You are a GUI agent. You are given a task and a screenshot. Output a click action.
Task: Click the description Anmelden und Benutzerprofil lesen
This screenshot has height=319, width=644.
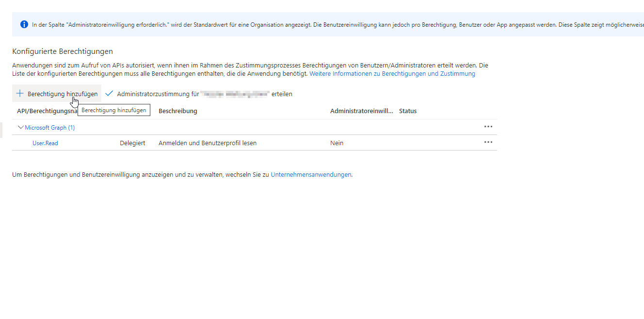click(208, 143)
